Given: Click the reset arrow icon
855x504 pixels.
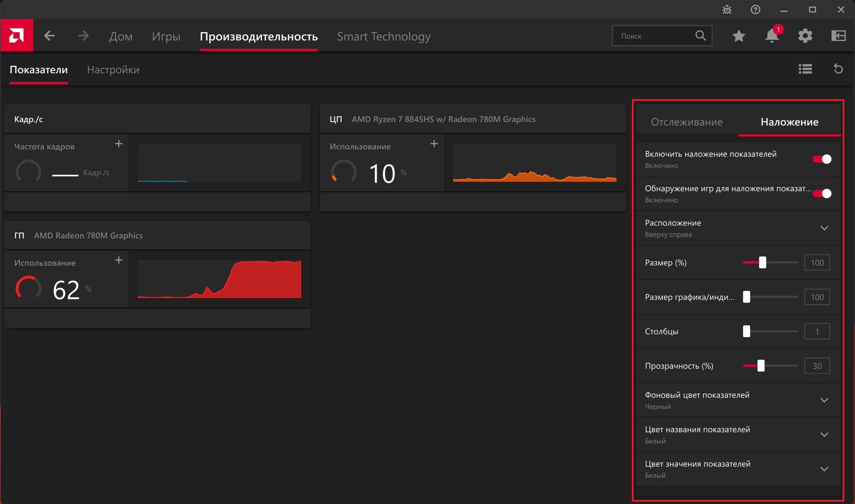Looking at the screenshot, I should pyautogui.click(x=838, y=69).
